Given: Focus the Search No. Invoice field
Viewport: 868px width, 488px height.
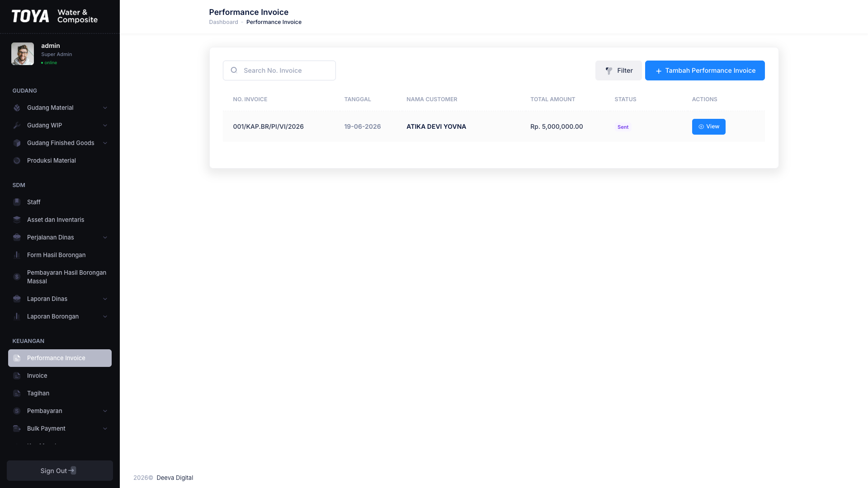Looking at the screenshot, I should click(279, 70).
